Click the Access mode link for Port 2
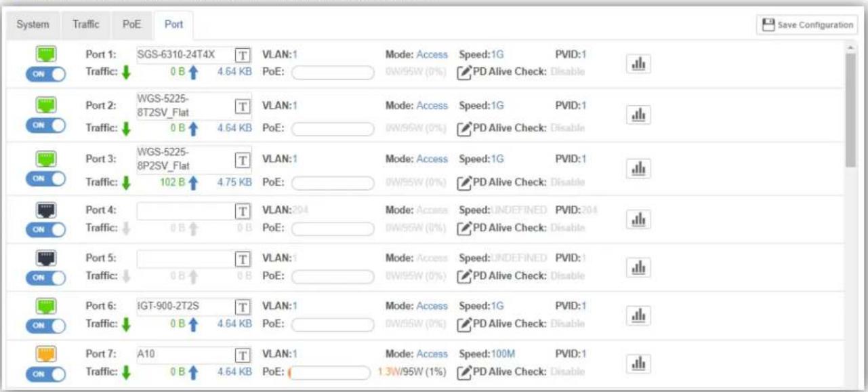868x392 pixels. tap(432, 106)
